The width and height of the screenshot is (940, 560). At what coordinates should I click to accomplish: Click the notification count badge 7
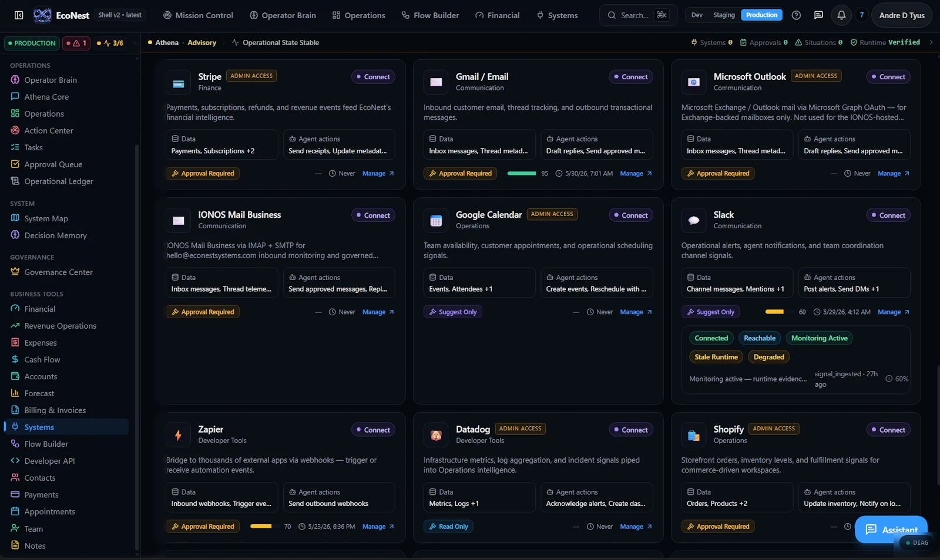[x=861, y=15]
